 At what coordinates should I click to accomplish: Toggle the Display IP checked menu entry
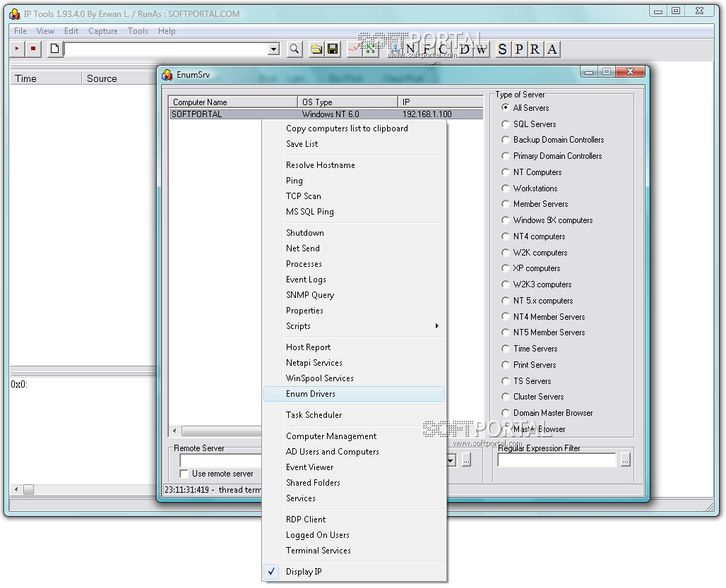[355, 572]
